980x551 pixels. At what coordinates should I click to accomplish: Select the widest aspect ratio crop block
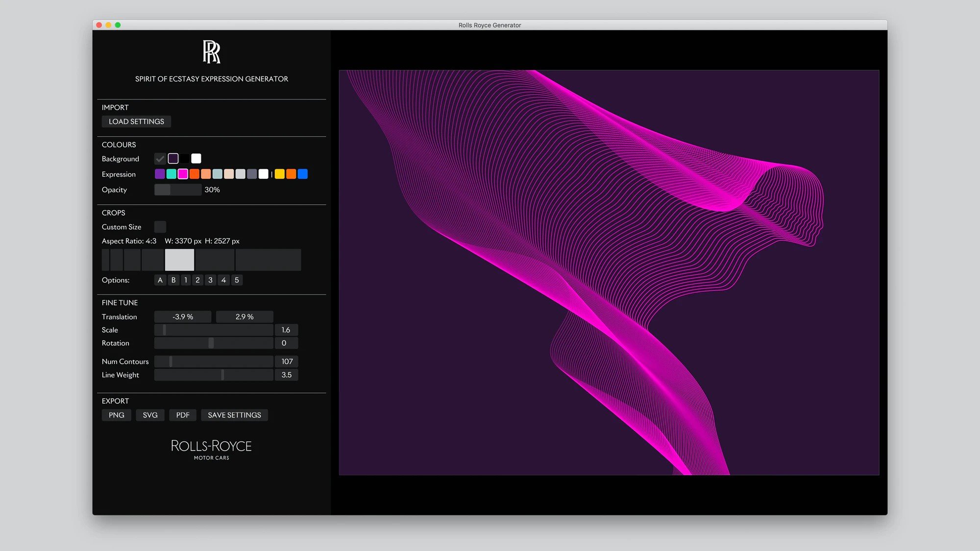tap(268, 260)
